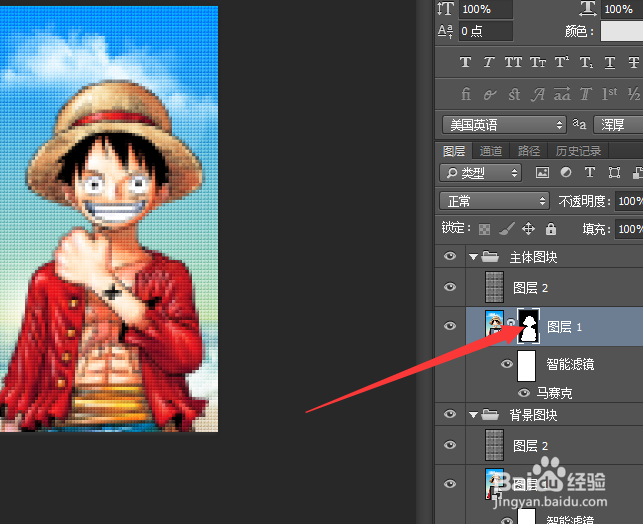Screen dimensions: 643x524
Task: Click text color swatch next to 颜色
Action: coord(622,31)
